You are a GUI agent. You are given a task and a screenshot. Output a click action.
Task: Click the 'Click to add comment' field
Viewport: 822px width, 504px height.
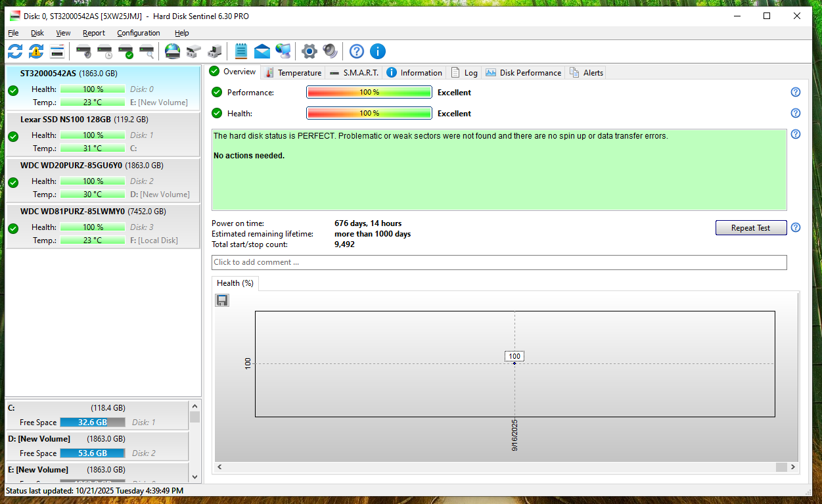[x=499, y=262]
